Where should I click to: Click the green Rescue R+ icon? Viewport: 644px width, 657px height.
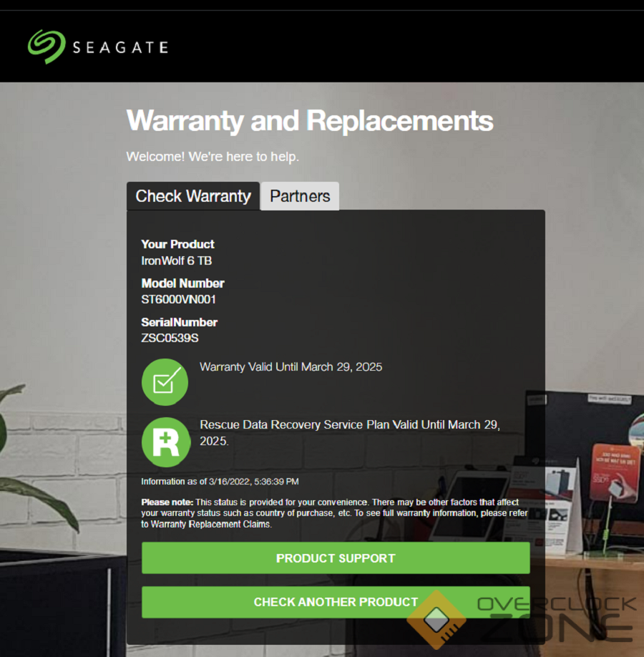(x=166, y=442)
